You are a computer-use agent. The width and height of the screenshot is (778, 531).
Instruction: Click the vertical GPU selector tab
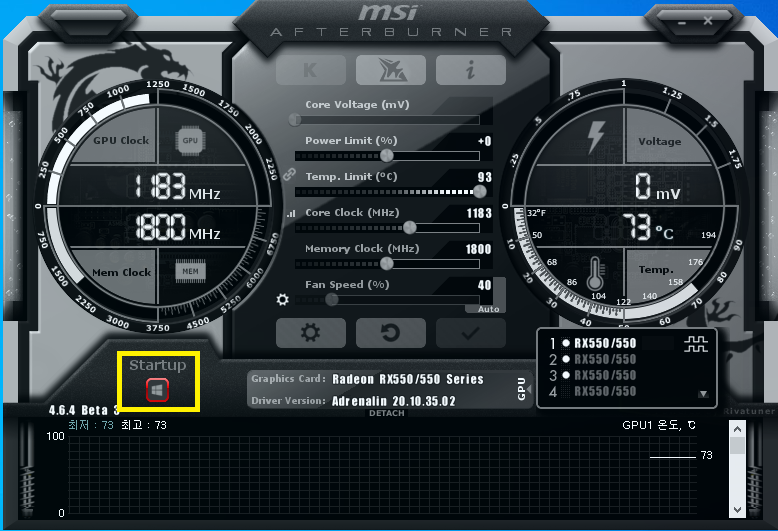pyautogui.click(x=522, y=389)
